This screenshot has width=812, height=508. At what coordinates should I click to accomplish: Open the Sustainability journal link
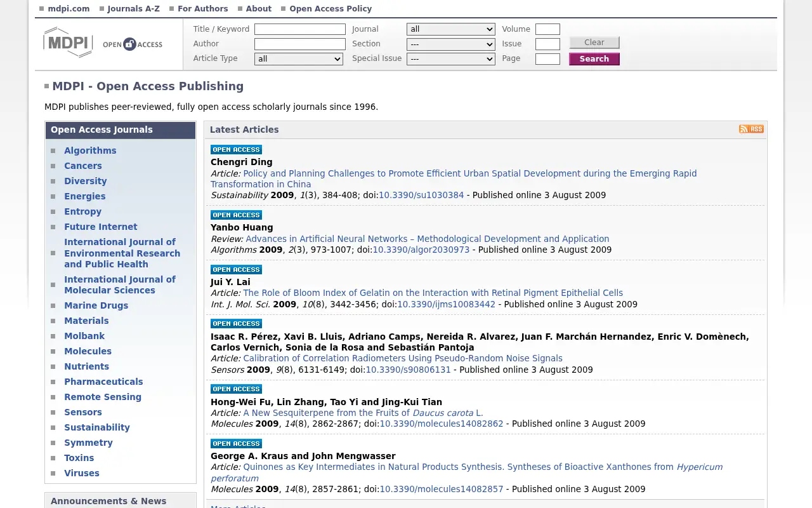97,427
